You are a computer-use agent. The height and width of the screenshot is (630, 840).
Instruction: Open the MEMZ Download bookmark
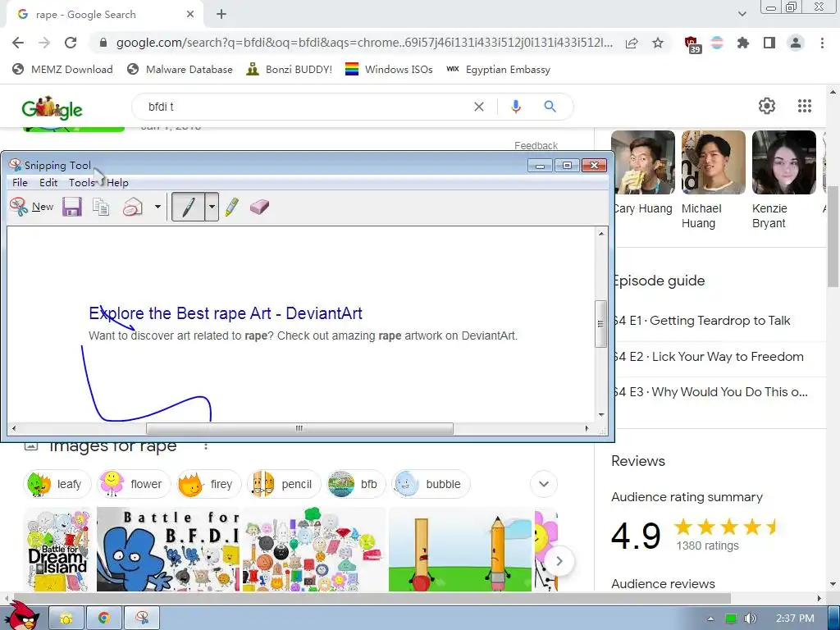click(x=62, y=69)
